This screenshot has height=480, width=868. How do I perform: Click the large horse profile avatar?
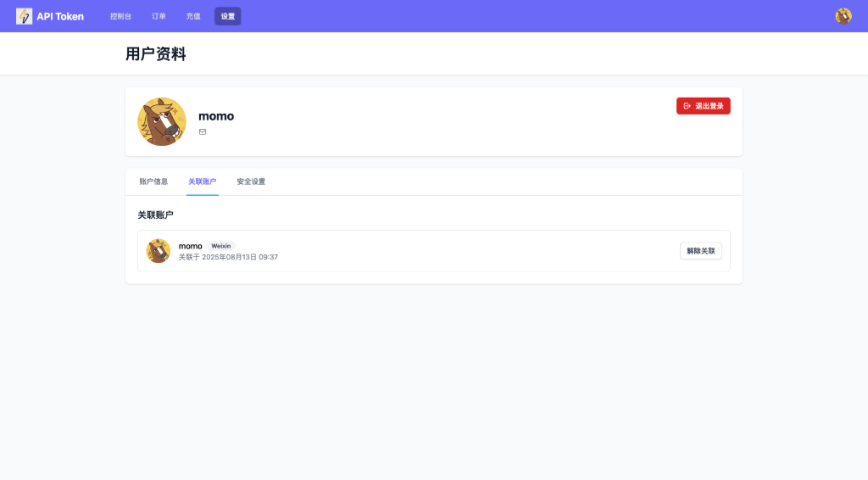pos(162,121)
